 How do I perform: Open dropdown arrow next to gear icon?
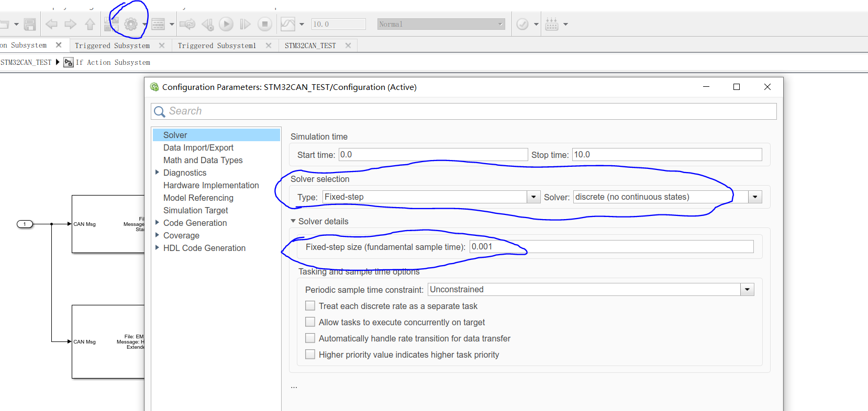pos(144,24)
